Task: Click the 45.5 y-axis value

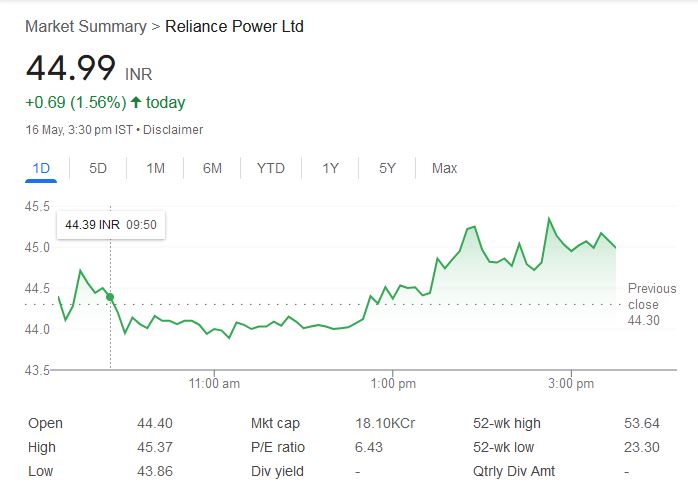Action: [37, 206]
